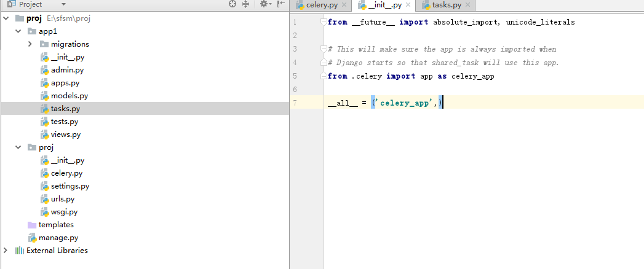Click 'unicode_literals' on line 1
Image resolution: width=644 pixels, height=269 pixels.
coord(540,22)
